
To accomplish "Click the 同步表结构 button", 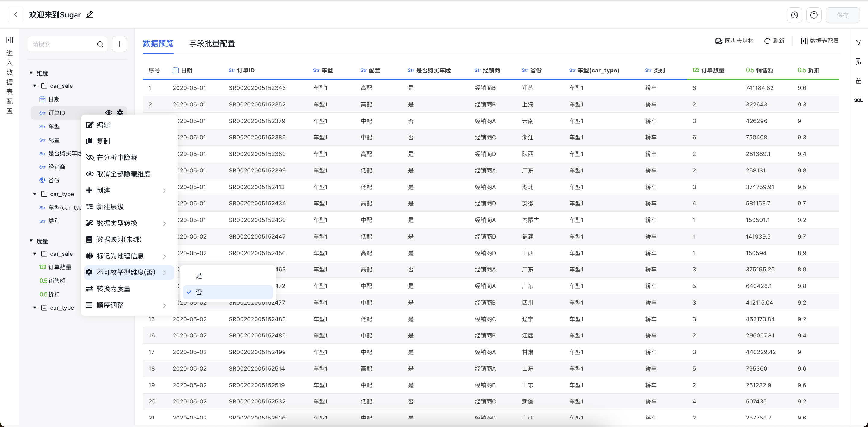I will pos(734,41).
